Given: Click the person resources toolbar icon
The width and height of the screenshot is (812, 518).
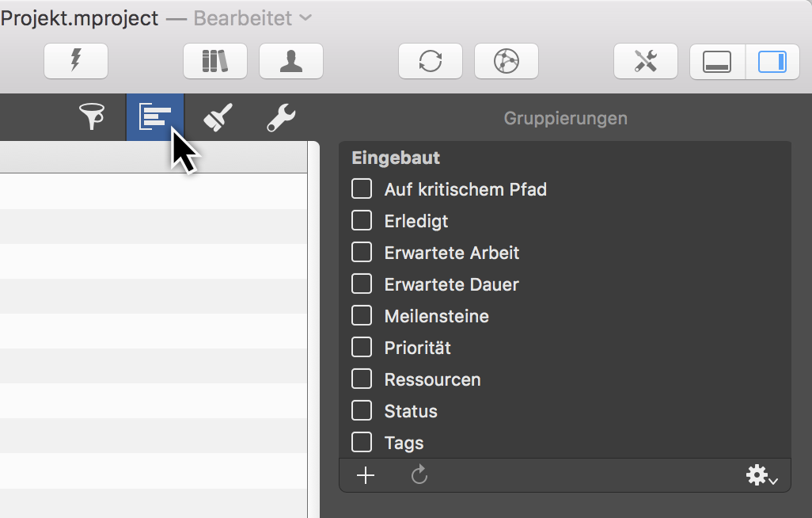Looking at the screenshot, I should pyautogui.click(x=290, y=61).
